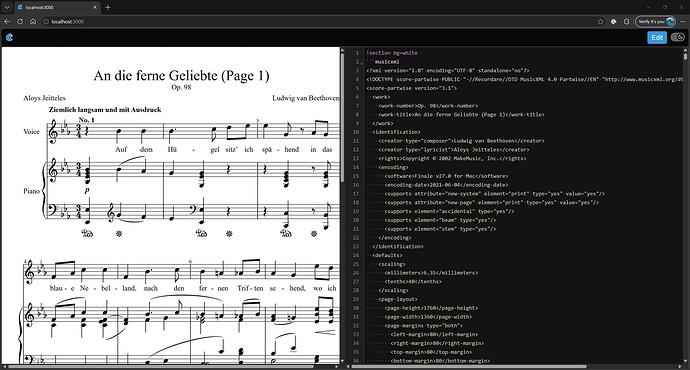Viewport: 690px width, 370px height.
Task: Click the blue app logo in header
Action: pyautogui.click(x=9, y=37)
